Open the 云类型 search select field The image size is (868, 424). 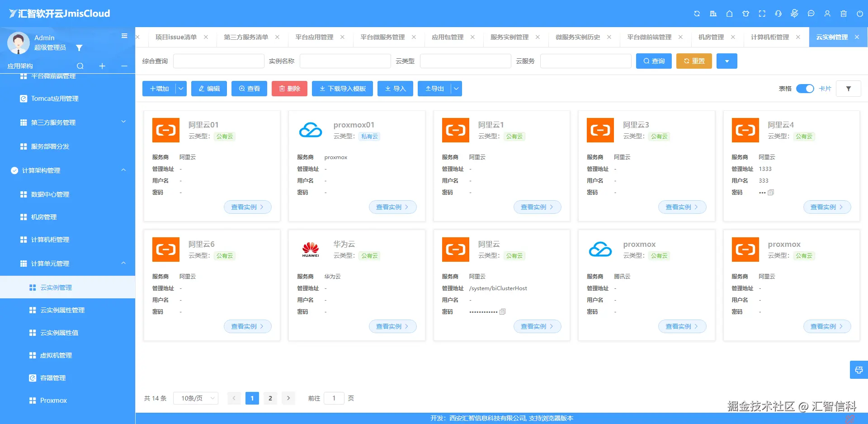(x=465, y=61)
